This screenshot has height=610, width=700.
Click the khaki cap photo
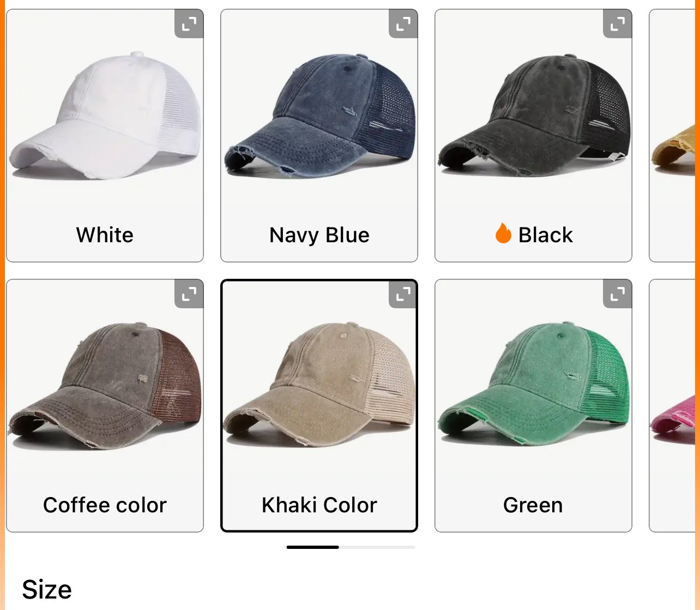pyautogui.click(x=319, y=385)
